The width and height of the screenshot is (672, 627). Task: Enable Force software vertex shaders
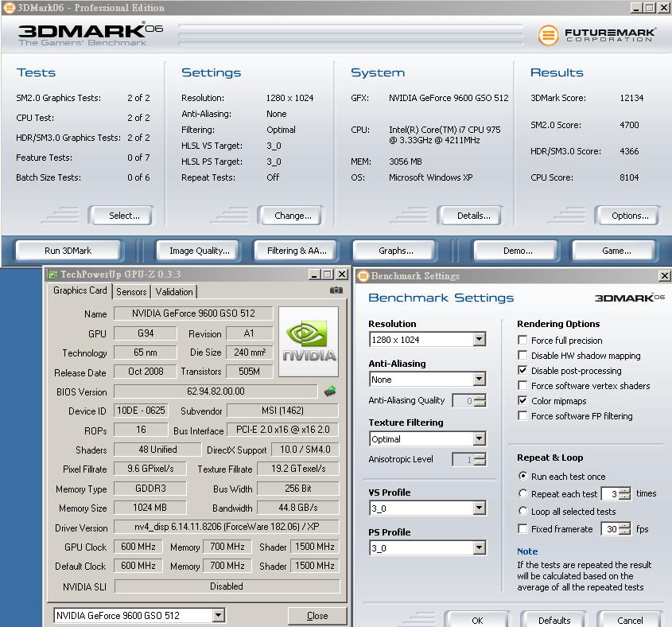click(x=522, y=385)
